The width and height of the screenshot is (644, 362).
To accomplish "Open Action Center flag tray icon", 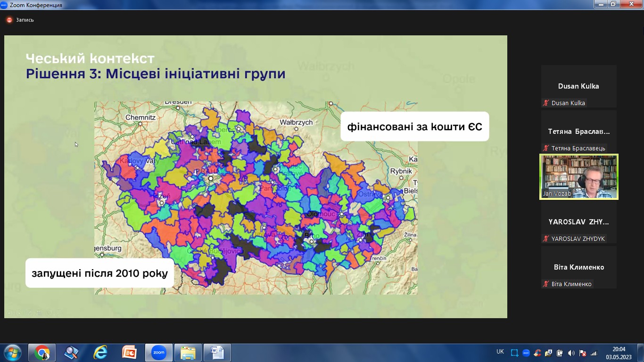I will tap(583, 353).
